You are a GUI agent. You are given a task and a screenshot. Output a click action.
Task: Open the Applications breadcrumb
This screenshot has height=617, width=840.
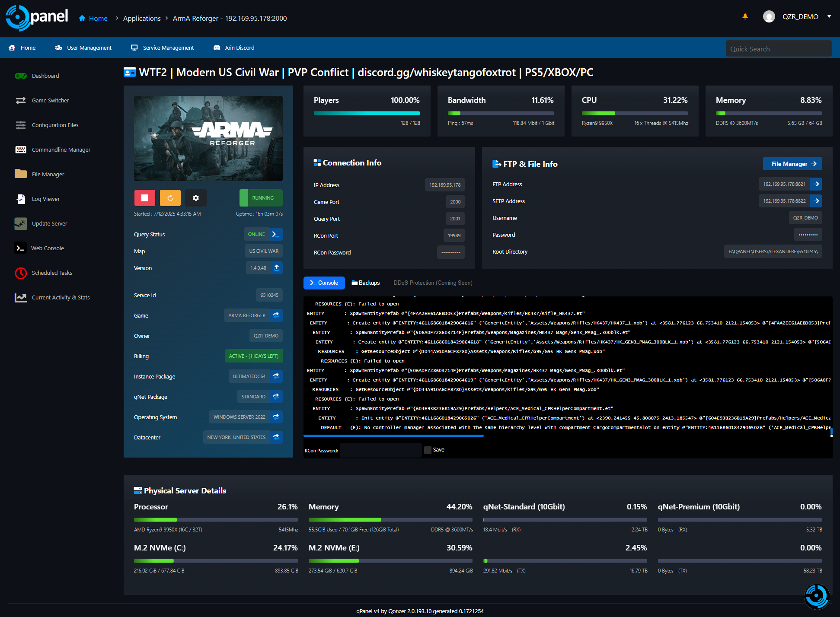[x=142, y=18]
